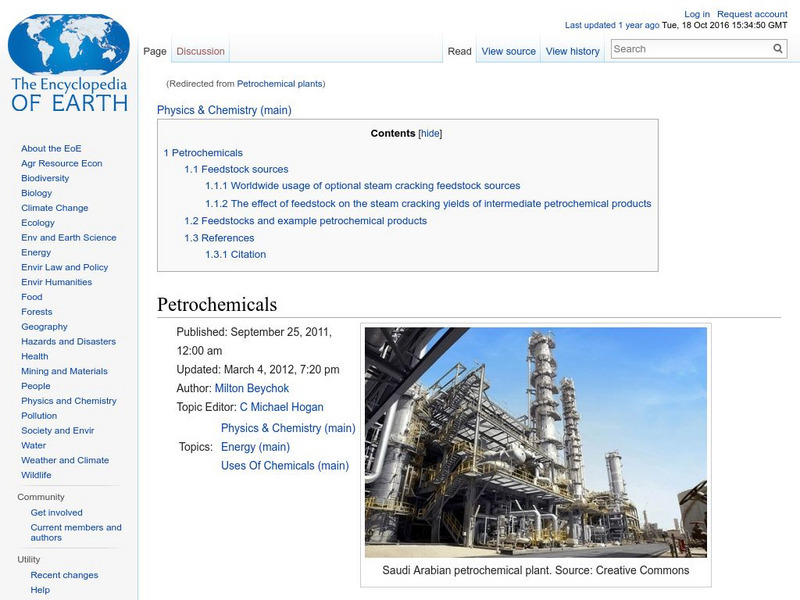Click the Read tab
The image size is (800, 600).
(x=458, y=50)
